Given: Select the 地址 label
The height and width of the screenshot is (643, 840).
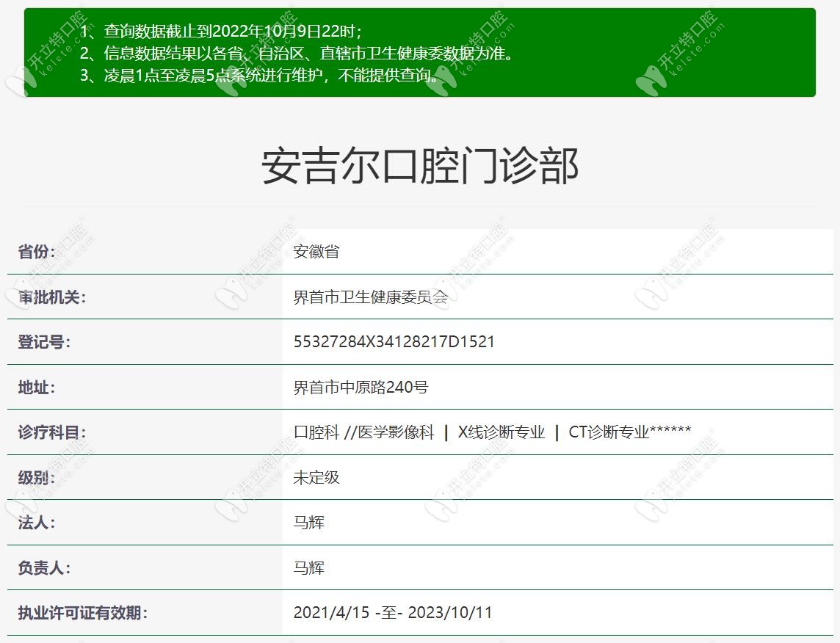Looking at the screenshot, I should tap(37, 387).
